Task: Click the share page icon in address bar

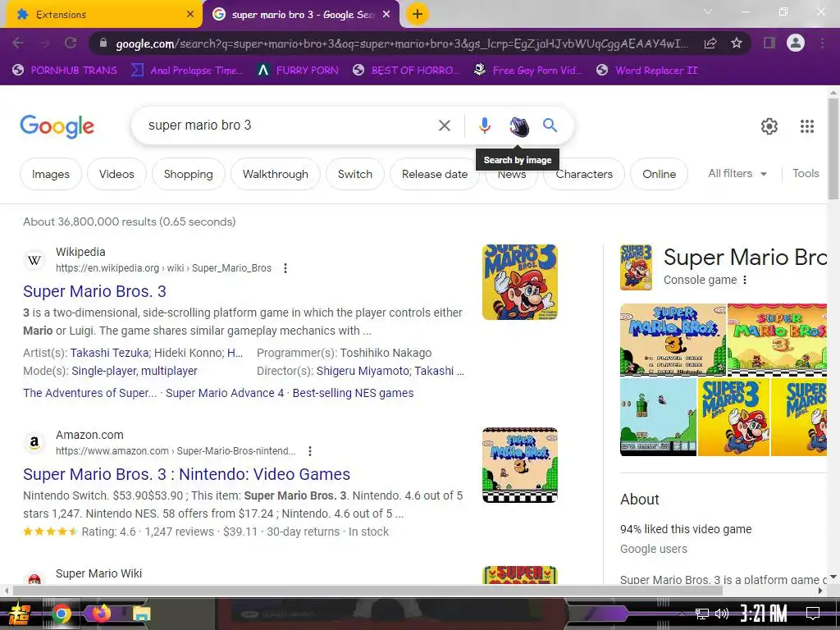Action: coord(710,43)
